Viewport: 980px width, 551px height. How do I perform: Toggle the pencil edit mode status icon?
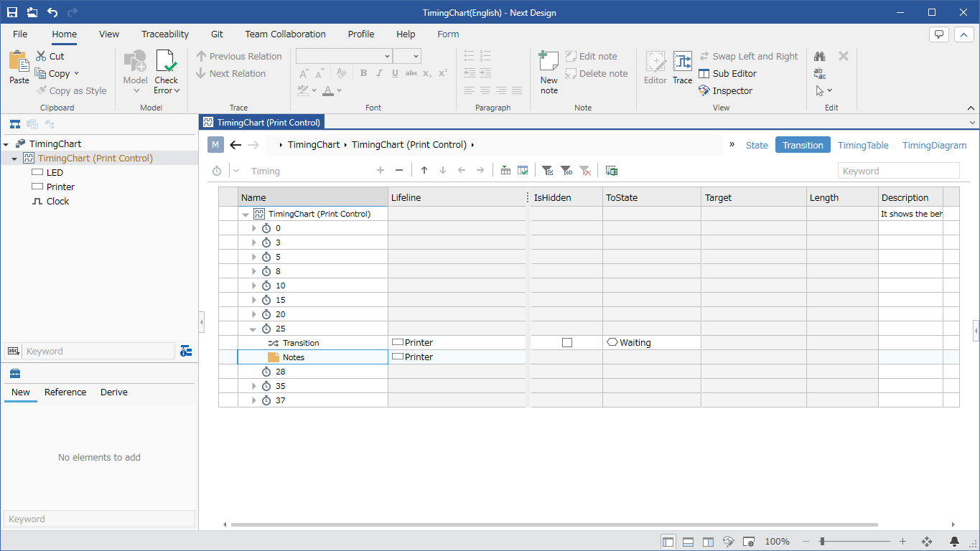pos(728,542)
